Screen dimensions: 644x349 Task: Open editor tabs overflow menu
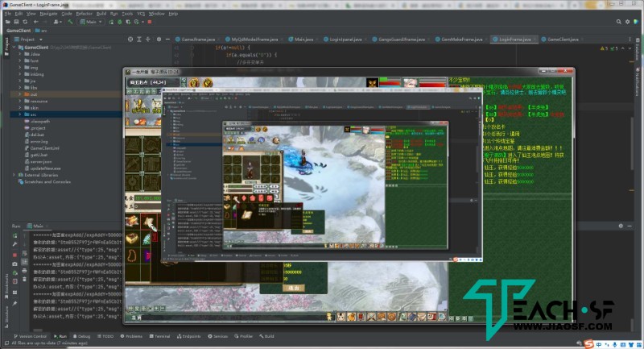pos(630,39)
